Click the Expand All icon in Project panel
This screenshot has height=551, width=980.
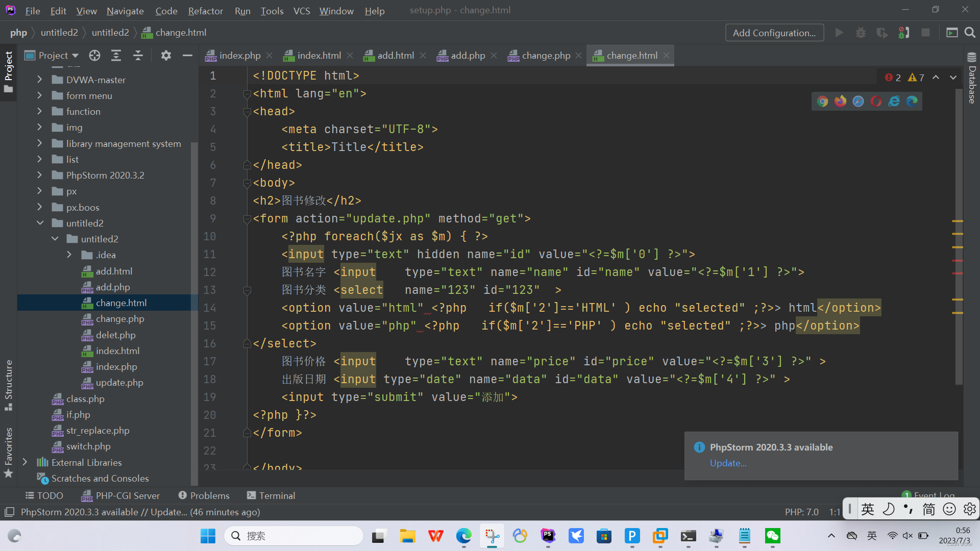tap(116, 56)
